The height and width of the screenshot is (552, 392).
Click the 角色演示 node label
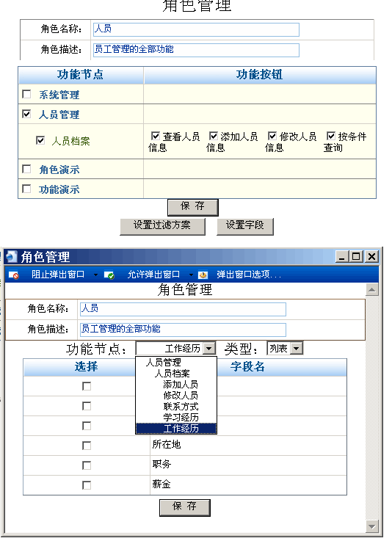coord(59,170)
